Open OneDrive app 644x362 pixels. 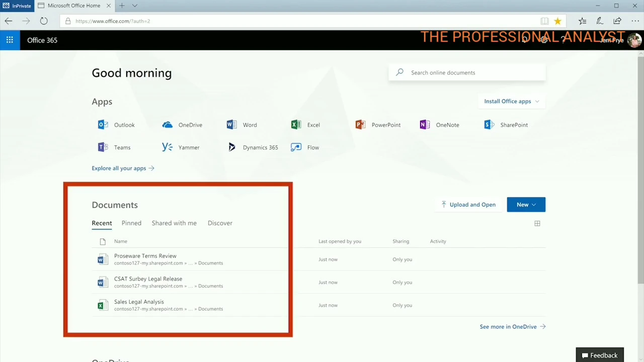point(182,125)
